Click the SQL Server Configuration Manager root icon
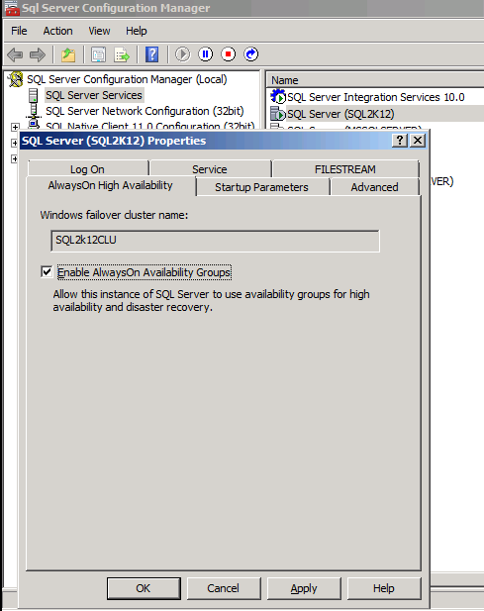 16,79
